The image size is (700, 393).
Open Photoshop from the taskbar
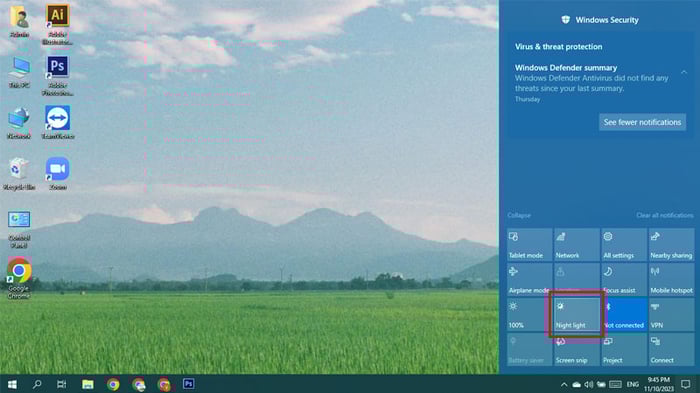(188, 384)
